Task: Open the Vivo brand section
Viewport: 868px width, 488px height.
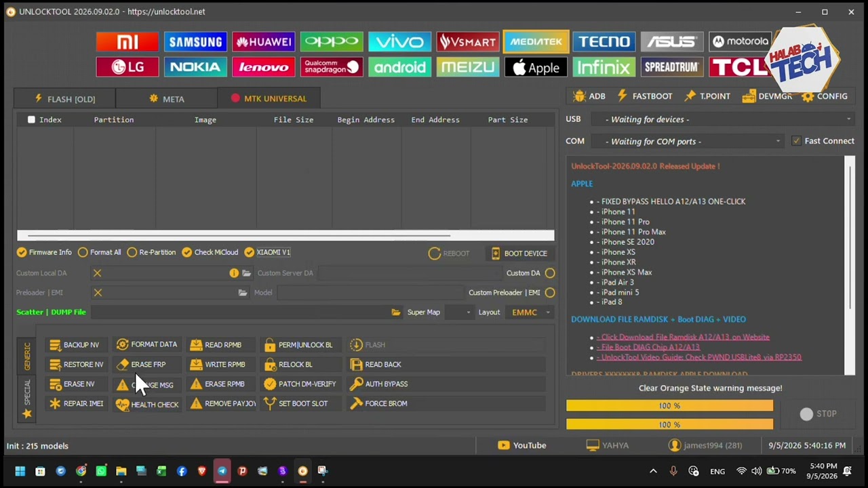Action: tap(399, 41)
